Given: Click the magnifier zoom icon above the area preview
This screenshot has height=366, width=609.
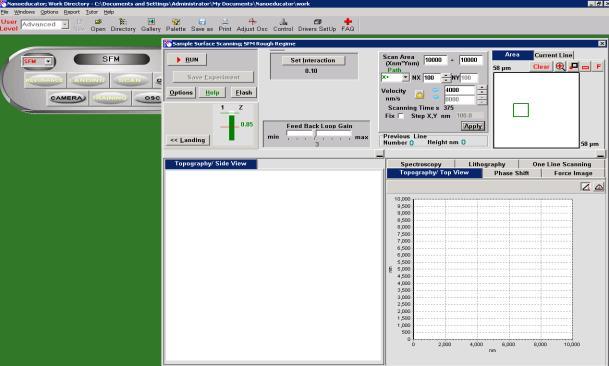Looking at the screenshot, I should pyautogui.click(x=560, y=67).
